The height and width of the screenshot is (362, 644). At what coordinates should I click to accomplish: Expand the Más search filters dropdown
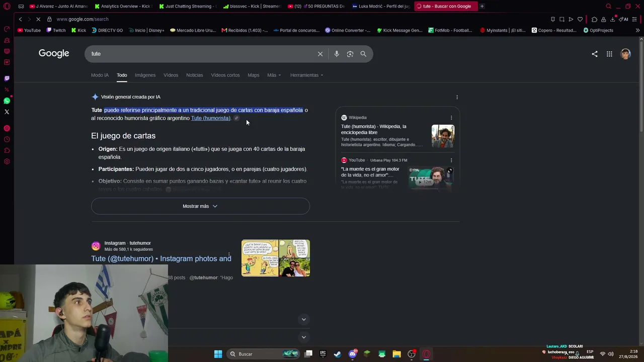274,75
